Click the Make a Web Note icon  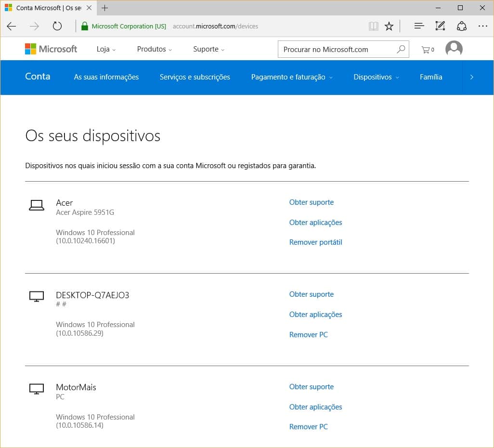coord(440,26)
